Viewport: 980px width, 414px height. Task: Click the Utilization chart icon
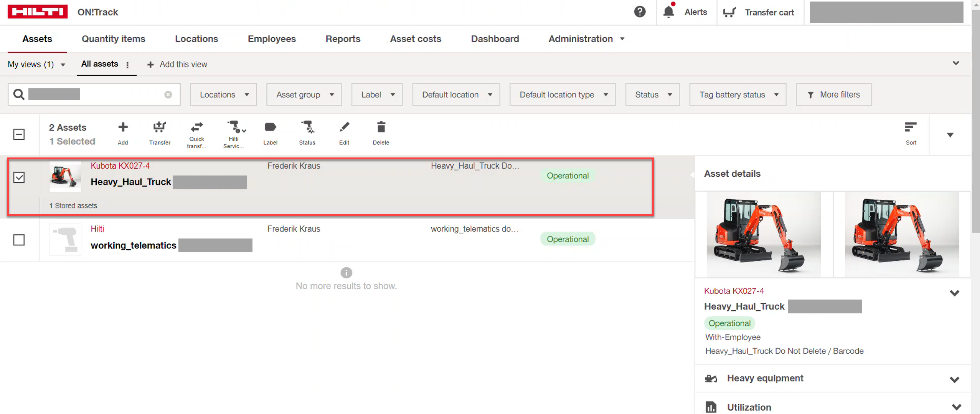pos(711,407)
